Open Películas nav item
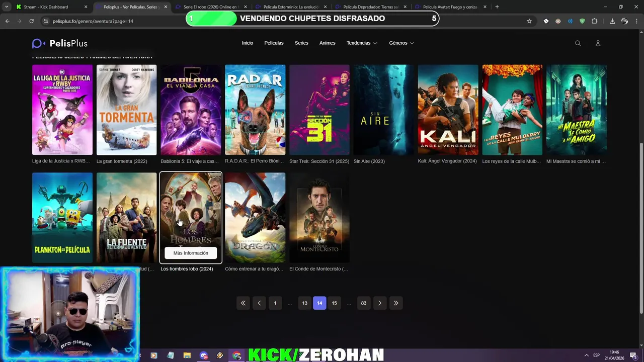The image size is (644, 362). pyautogui.click(x=274, y=43)
